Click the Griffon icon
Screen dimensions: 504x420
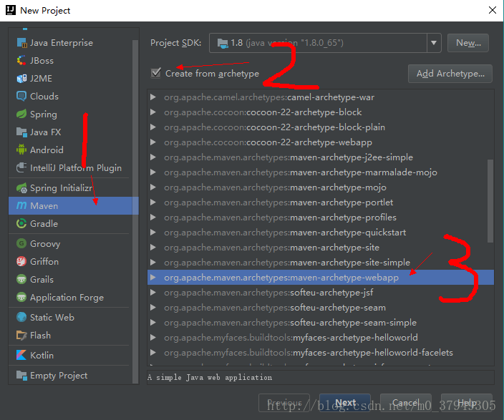21,262
